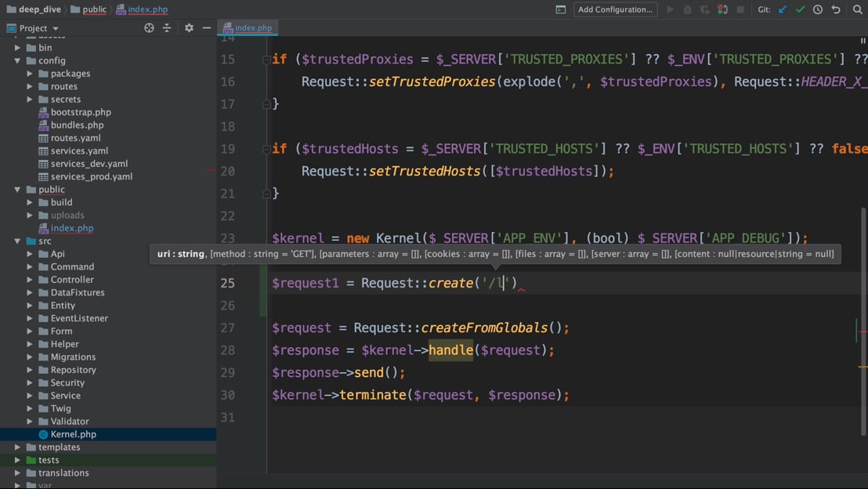The width and height of the screenshot is (868, 489).
Task: Expand the templates folder
Action: pyautogui.click(x=17, y=447)
